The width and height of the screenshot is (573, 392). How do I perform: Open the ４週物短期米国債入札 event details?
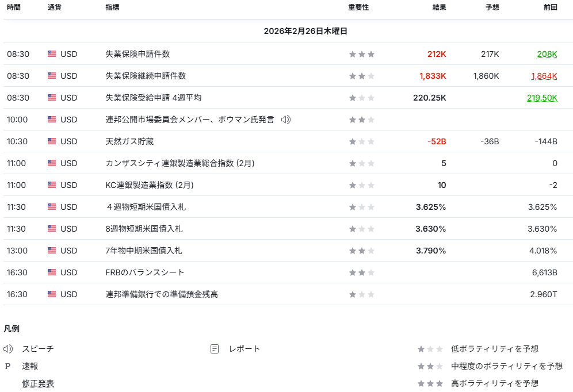146,207
